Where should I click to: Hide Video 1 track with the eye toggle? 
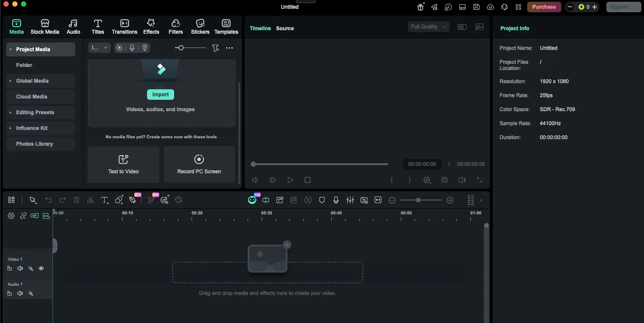click(x=41, y=268)
